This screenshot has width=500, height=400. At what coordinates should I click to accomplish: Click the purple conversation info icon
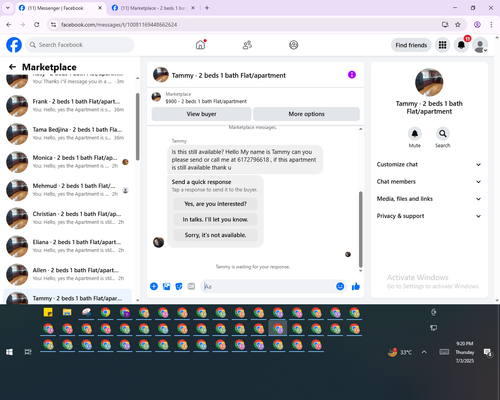tap(352, 75)
